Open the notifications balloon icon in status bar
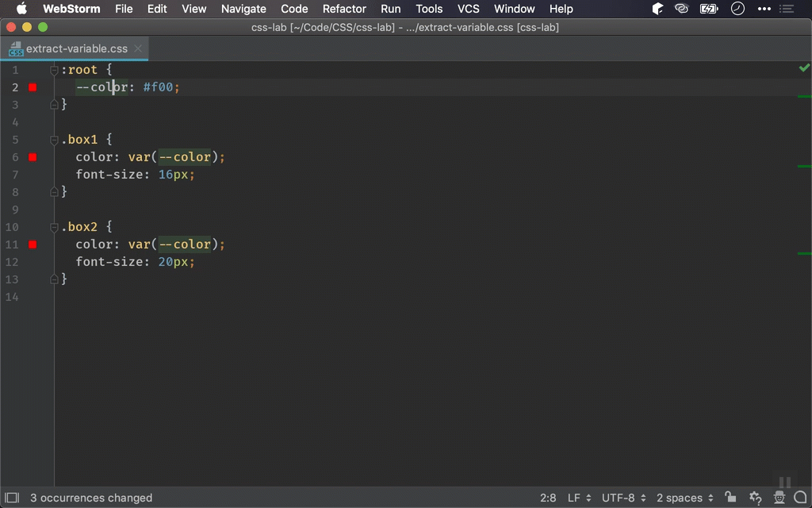Viewport: 812px width, 508px height. coord(799,498)
